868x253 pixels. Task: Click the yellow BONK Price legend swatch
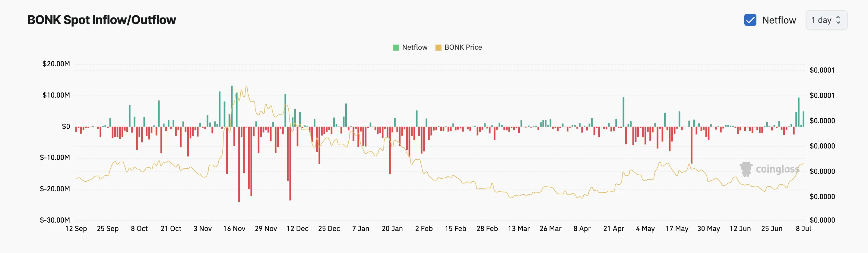point(438,48)
